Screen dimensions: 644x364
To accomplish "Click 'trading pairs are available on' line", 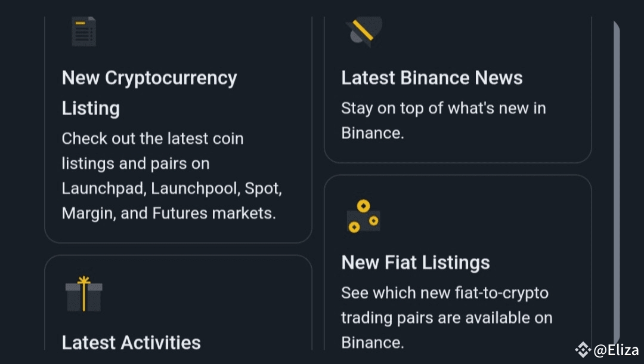I will [446, 318].
